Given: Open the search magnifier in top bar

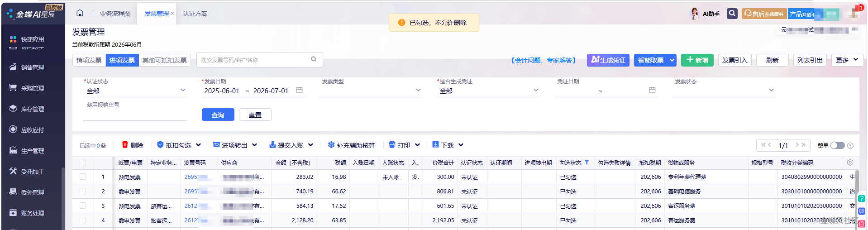Looking at the screenshot, I should coord(732,14).
